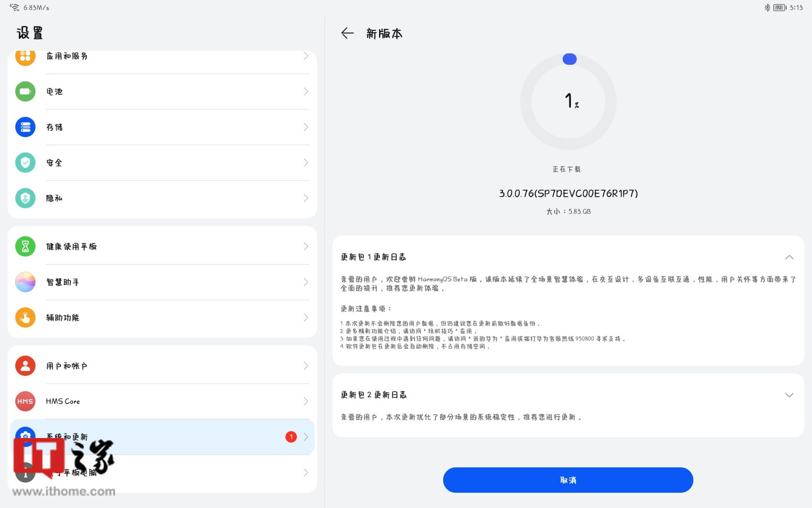This screenshot has width=812, height=508.
Task: Tap the Wi-Fi signal status icon
Action: [15, 7]
